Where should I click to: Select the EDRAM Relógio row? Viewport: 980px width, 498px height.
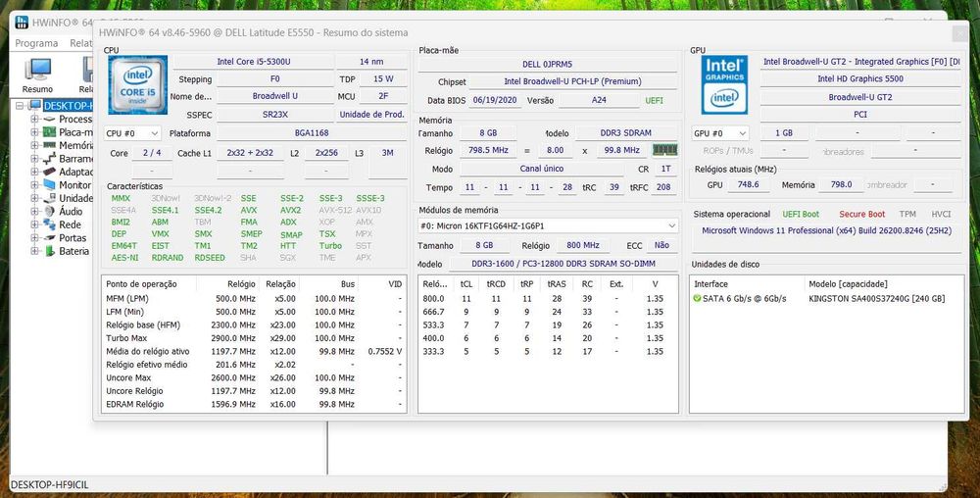coord(254,404)
